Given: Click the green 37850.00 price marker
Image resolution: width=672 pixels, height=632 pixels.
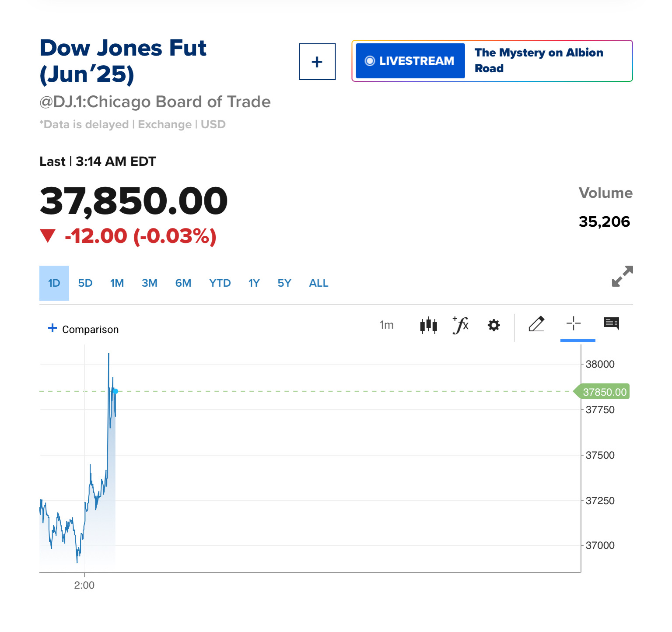Looking at the screenshot, I should (604, 392).
